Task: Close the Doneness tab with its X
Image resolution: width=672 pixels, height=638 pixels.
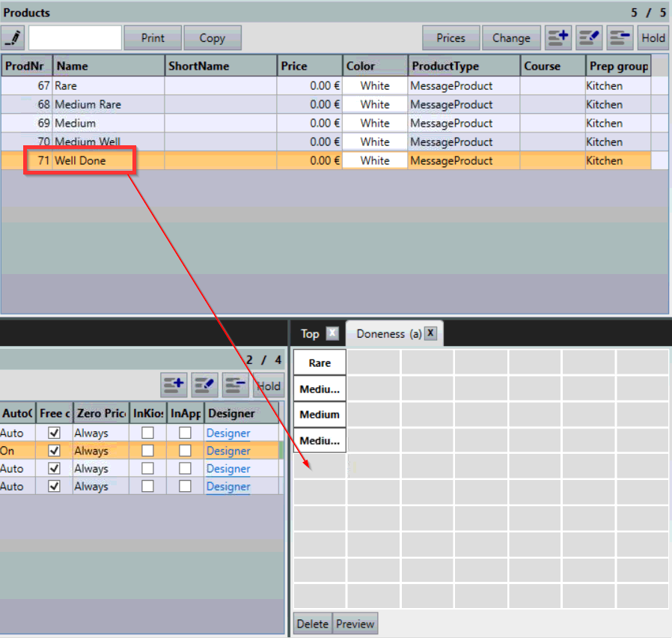Action: (431, 333)
